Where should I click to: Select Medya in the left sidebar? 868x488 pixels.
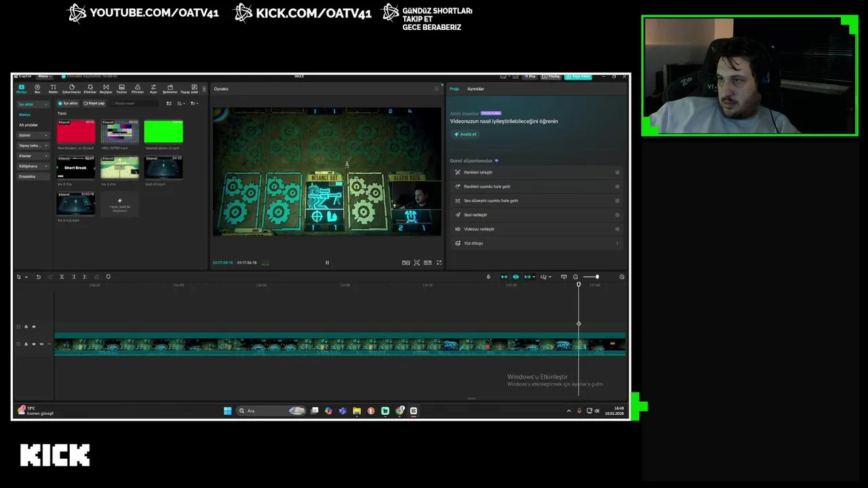tap(25, 115)
